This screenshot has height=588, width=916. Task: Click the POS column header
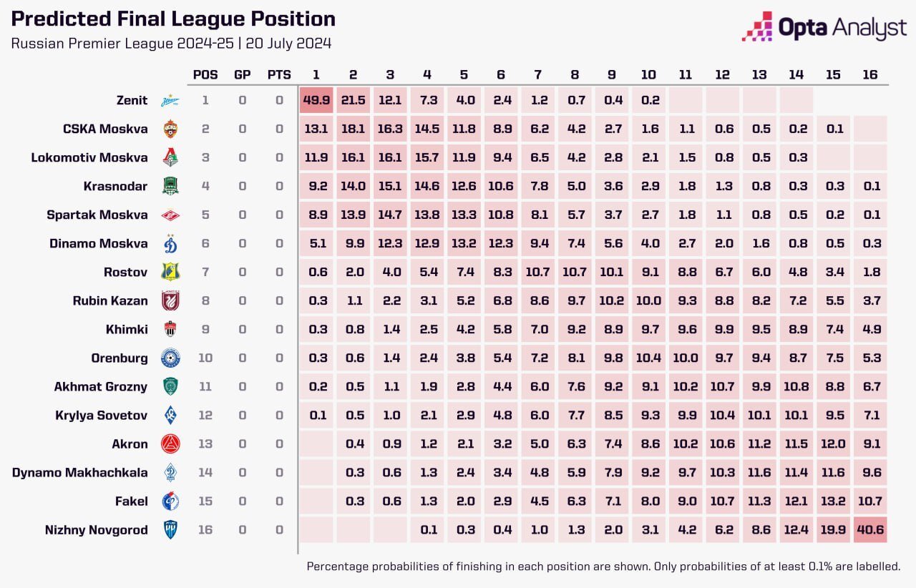point(205,75)
